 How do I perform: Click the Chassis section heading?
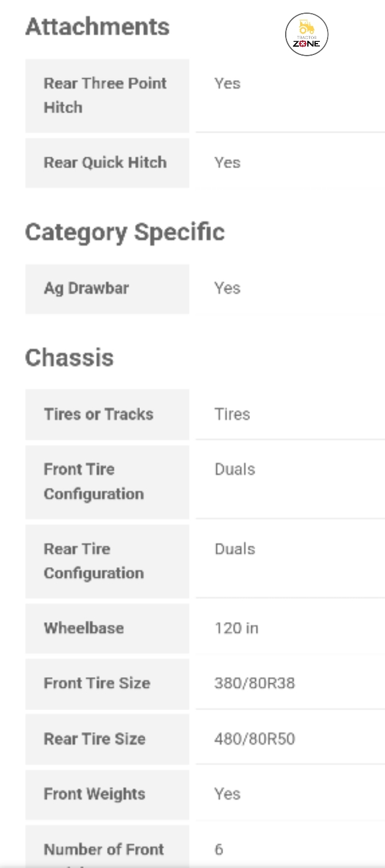tap(69, 358)
